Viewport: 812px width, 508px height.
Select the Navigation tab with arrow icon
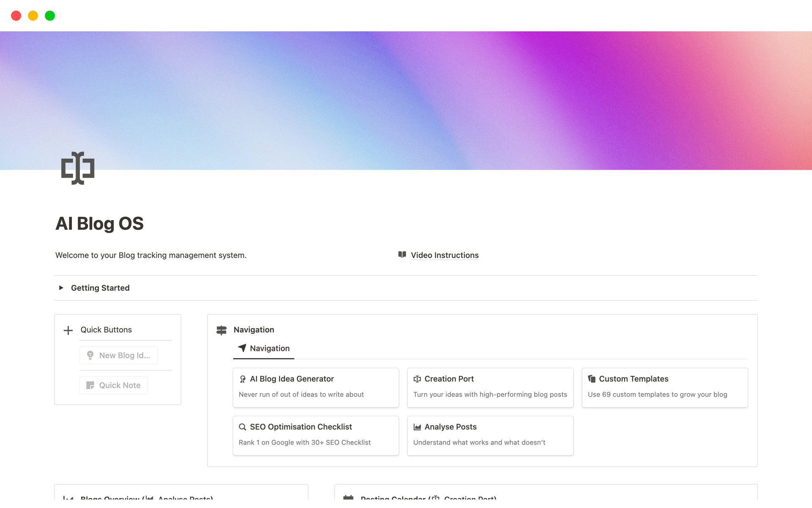tap(264, 348)
